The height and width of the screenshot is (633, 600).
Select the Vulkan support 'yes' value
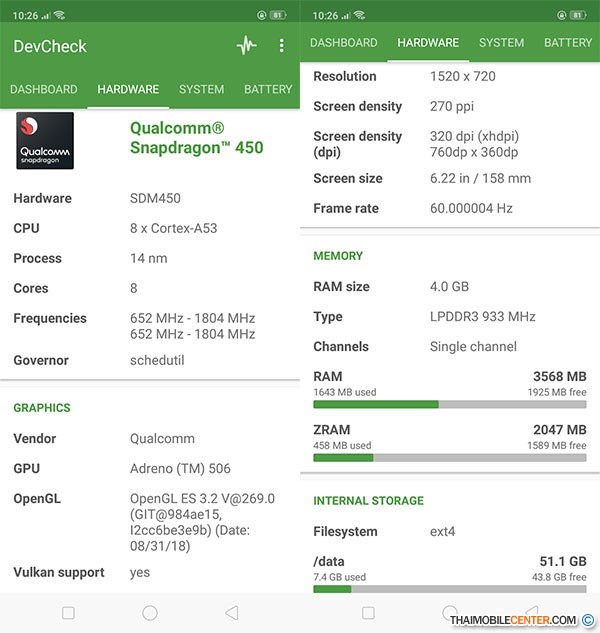tap(140, 573)
